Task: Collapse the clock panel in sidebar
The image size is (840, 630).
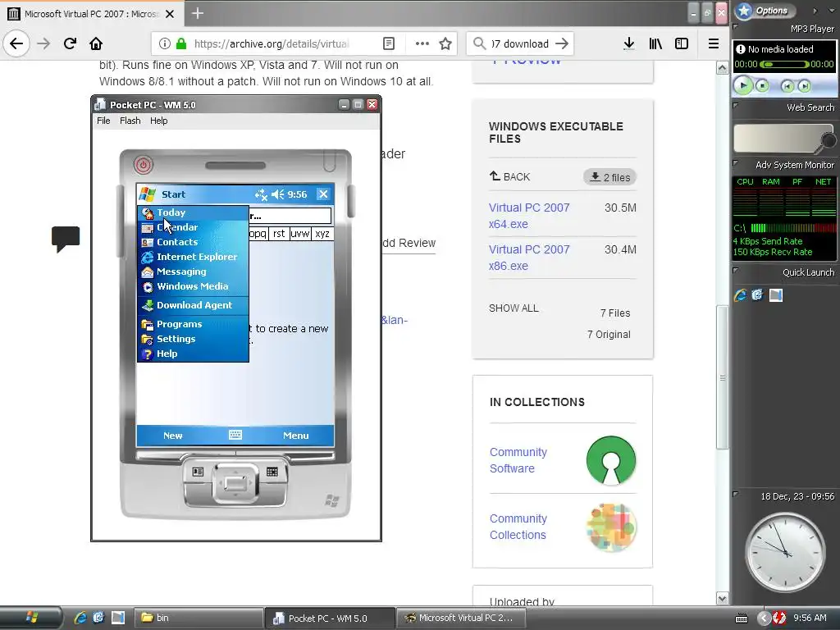Action: [x=736, y=494]
